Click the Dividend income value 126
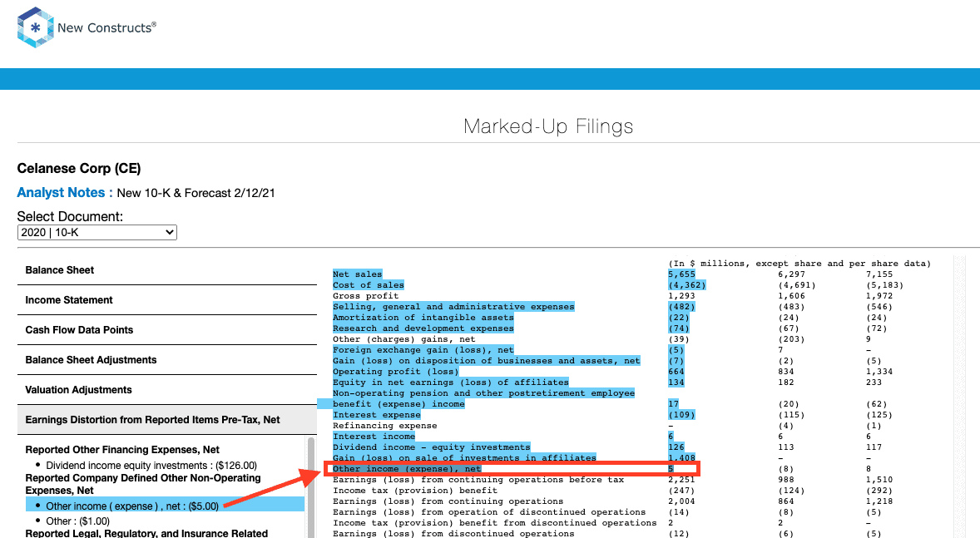This screenshot has height=538, width=980. [x=676, y=447]
